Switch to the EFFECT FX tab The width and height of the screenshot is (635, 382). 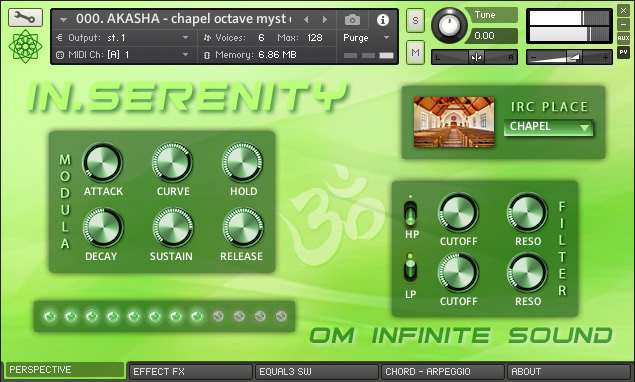coord(190,371)
